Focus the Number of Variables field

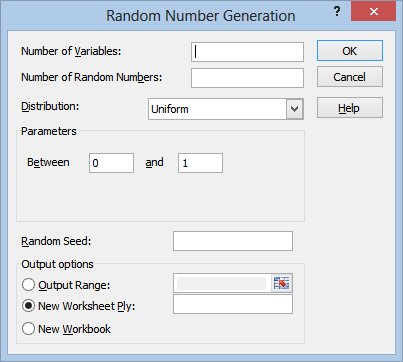point(247,52)
